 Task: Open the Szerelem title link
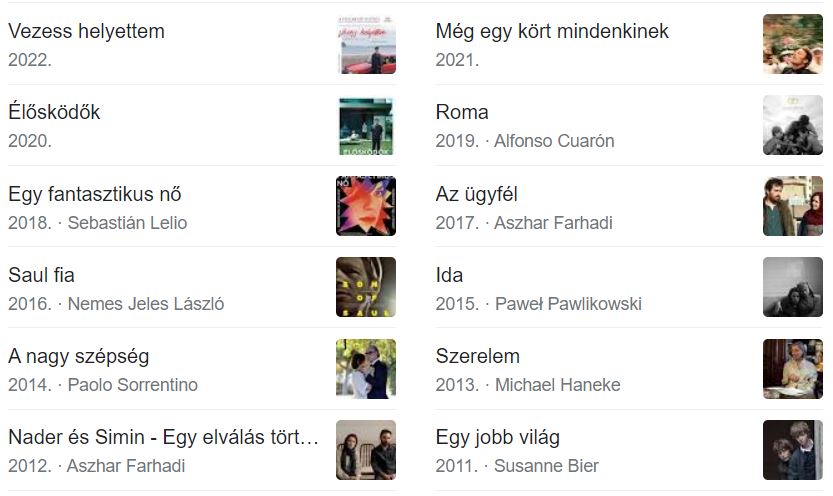coord(478,356)
